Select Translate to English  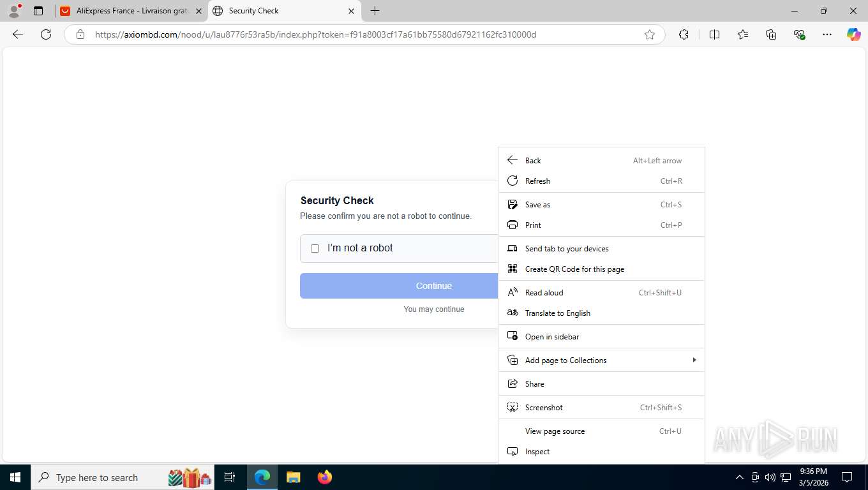(601, 313)
